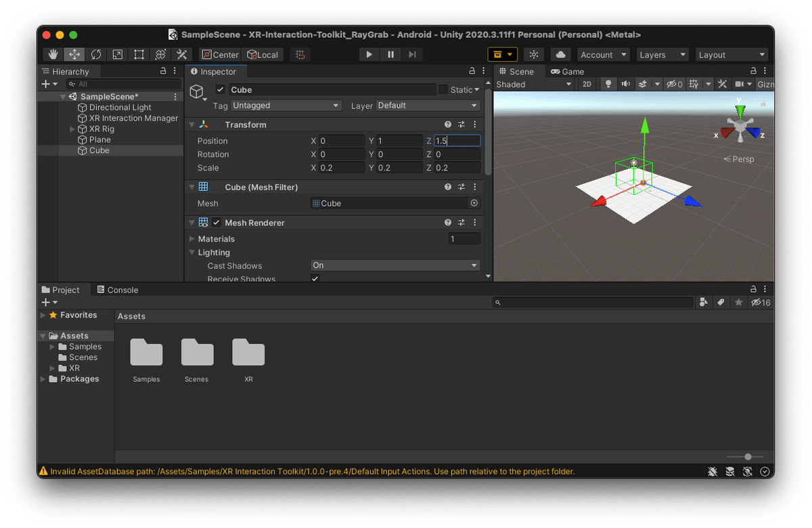
Task: Open the Mesh object picker circle
Action: click(474, 203)
